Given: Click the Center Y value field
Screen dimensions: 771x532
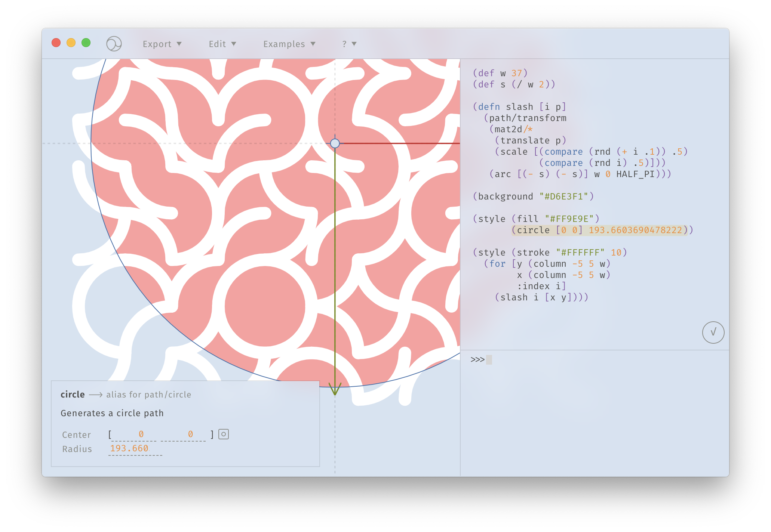Looking at the screenshot, I should pyautogui.click(x=190, y=434).
